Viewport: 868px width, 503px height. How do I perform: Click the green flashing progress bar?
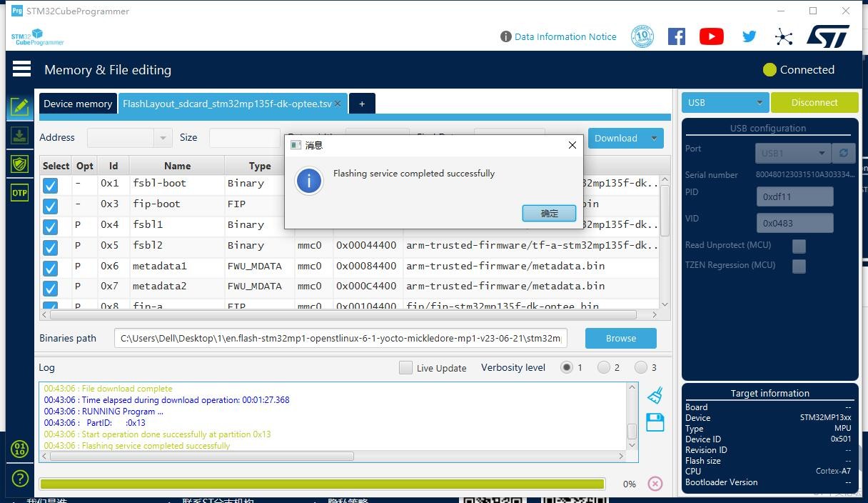pyautogui.click(x=322, y=484)
